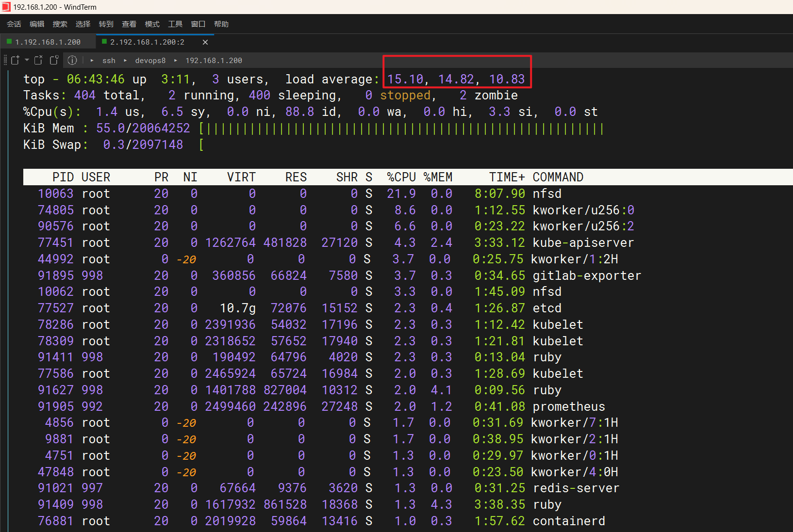This screenshot has height=532, width=793.
Task: Click the devops8 breadcrumb
Action: [x=150, y=61]
